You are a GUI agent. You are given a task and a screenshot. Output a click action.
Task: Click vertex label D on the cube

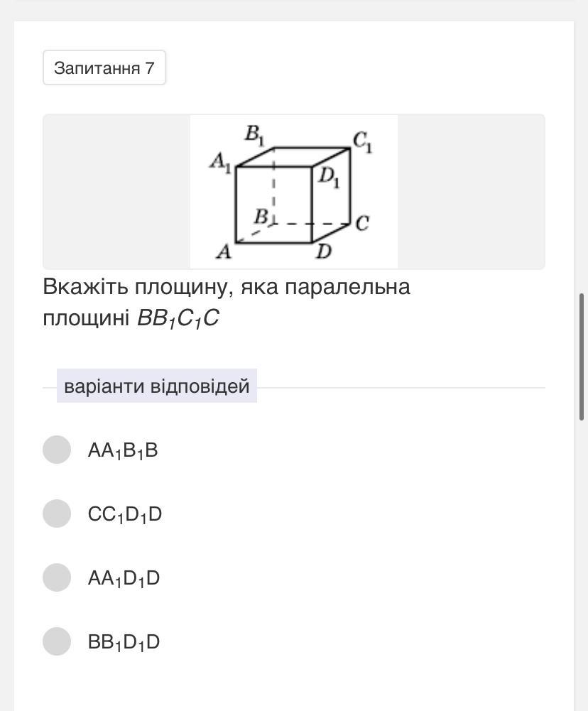pyautogui.click(x=324, y=251)
